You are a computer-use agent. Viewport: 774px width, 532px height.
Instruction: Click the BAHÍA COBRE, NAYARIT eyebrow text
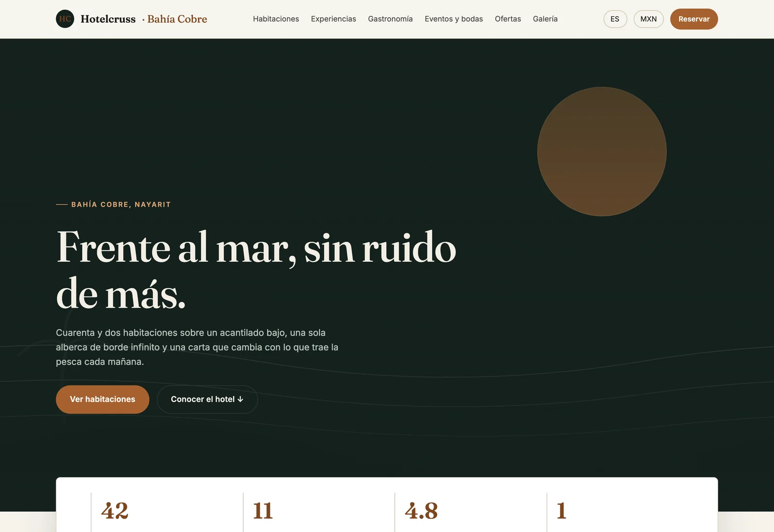121,205
